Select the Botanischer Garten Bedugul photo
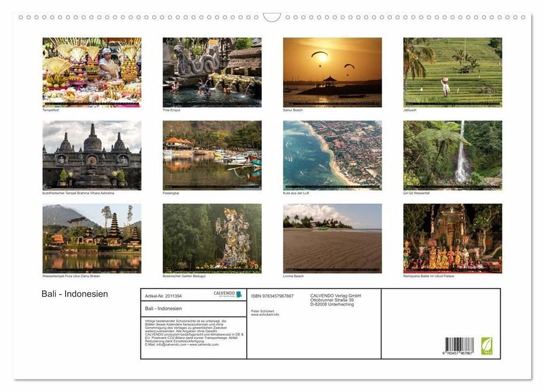The width and height of the screenshot is (544, 392). [x=212, y=238]
